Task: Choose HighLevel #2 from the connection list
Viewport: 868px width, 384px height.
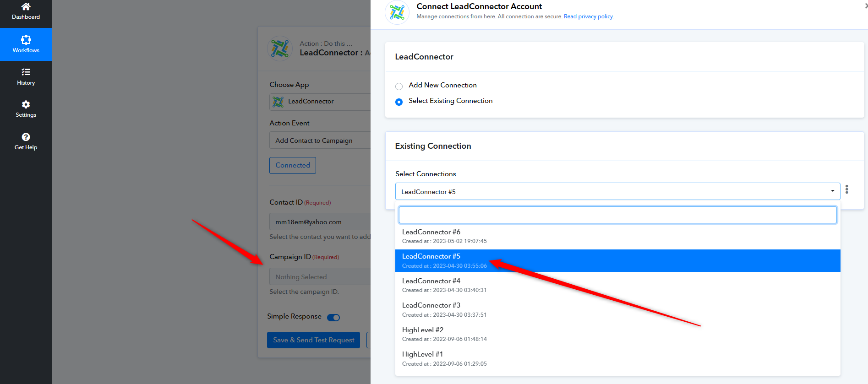Action: click(x=617, y=334)
